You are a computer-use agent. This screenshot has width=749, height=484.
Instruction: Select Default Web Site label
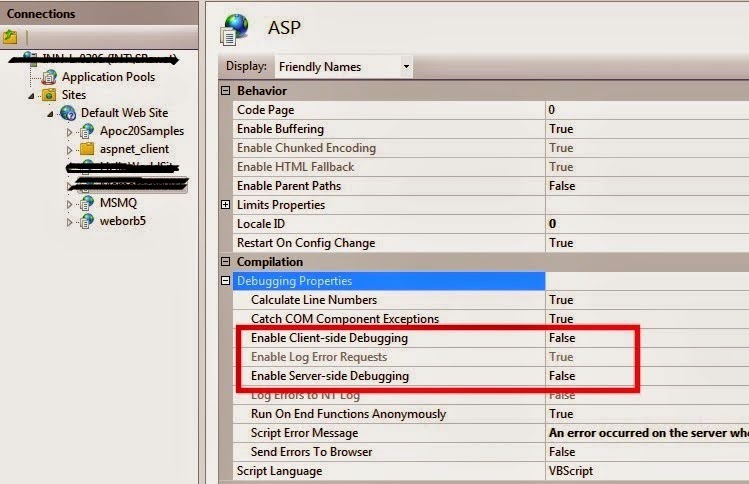pyautogui.click(x=124, y=113)
